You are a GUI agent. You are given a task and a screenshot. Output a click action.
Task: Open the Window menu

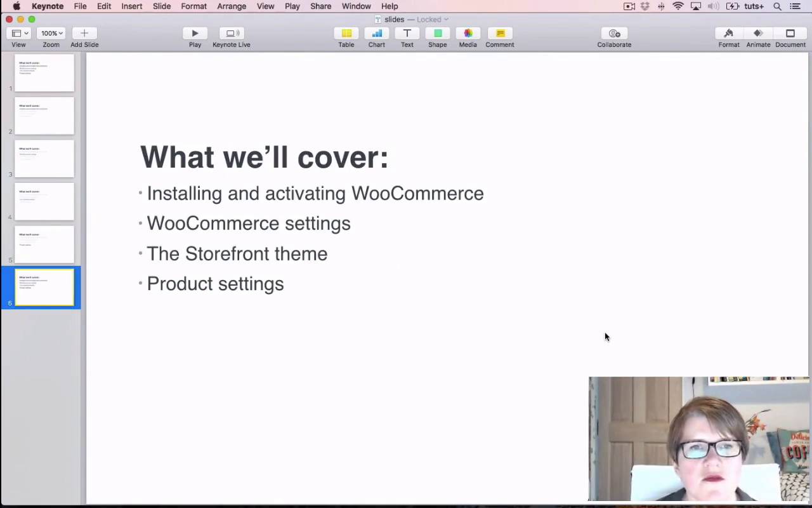357,6
